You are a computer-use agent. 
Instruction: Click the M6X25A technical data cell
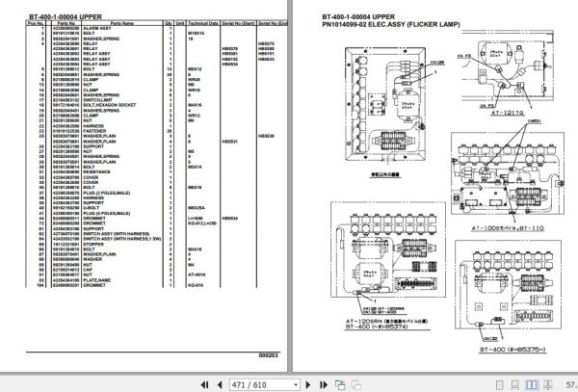[197, 208]
